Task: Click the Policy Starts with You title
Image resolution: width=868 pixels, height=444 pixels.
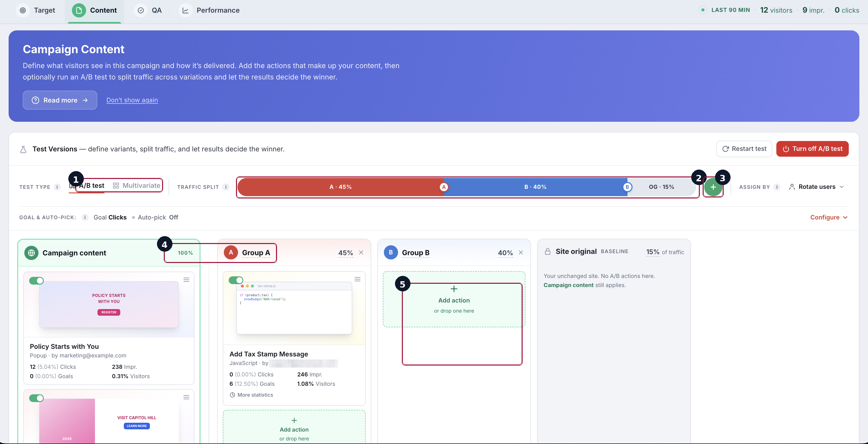Action: pos(64,346)
